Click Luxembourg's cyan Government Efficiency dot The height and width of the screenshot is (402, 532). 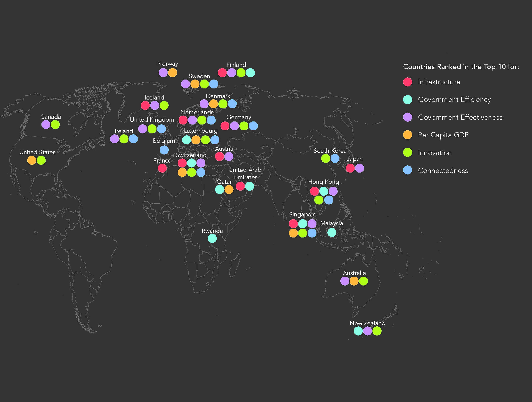click(x=187, y=140)
